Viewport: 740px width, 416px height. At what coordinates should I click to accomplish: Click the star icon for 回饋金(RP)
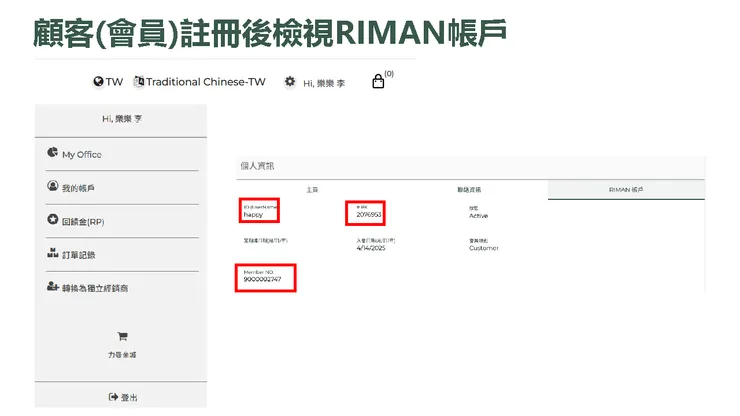tap(52, 219)
